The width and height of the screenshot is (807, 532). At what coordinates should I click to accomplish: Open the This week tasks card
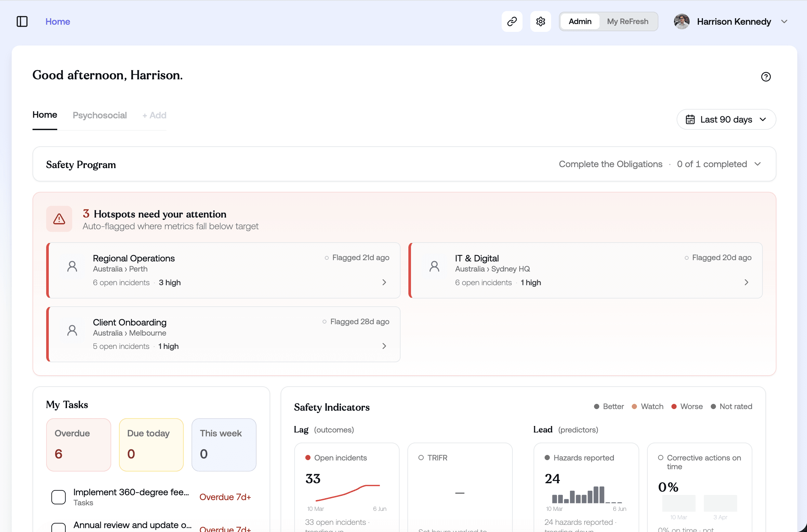(x=224, y=445)
